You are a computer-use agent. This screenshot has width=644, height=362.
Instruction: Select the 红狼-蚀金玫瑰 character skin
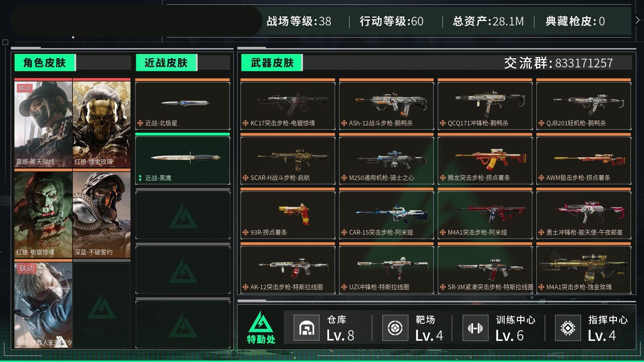[x=101, y=124]
